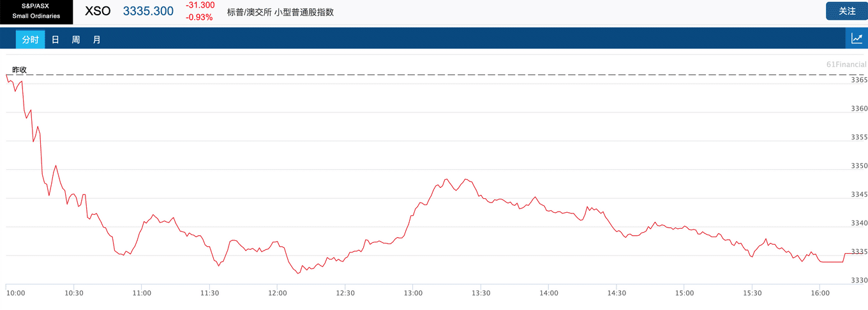Click the 3345 price axis label
This screenshot has width=868, height=310.
pyautogui.click(x=859, y=194)
